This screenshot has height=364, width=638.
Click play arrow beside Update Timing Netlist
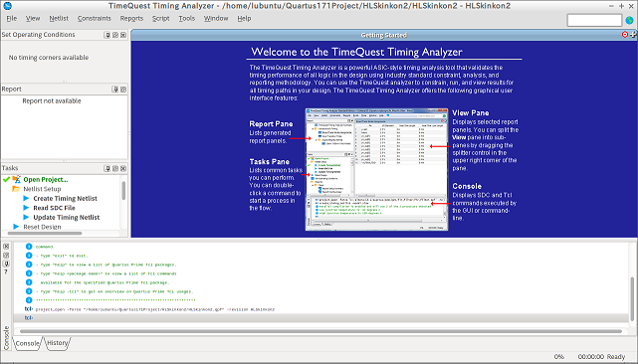point(26,217)
